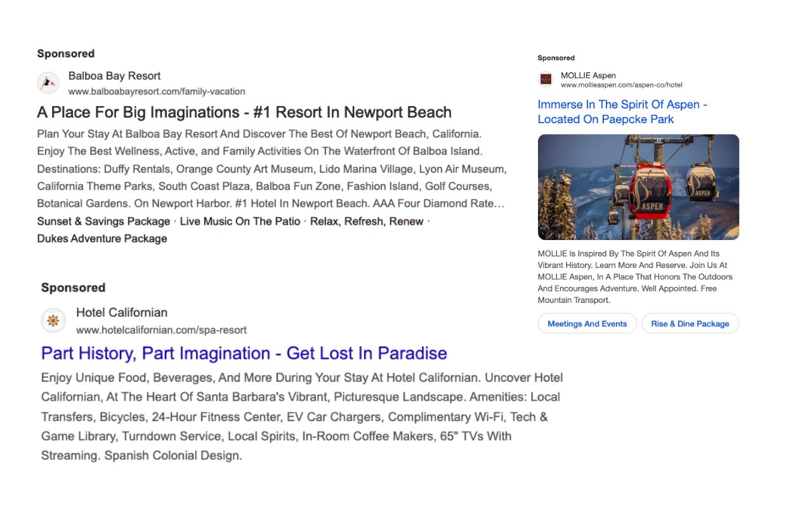The width and height of the screenshot is (812, 508).
Task: Click the Hotel Californian sun logo icon
Action: (x=53, y=321)
